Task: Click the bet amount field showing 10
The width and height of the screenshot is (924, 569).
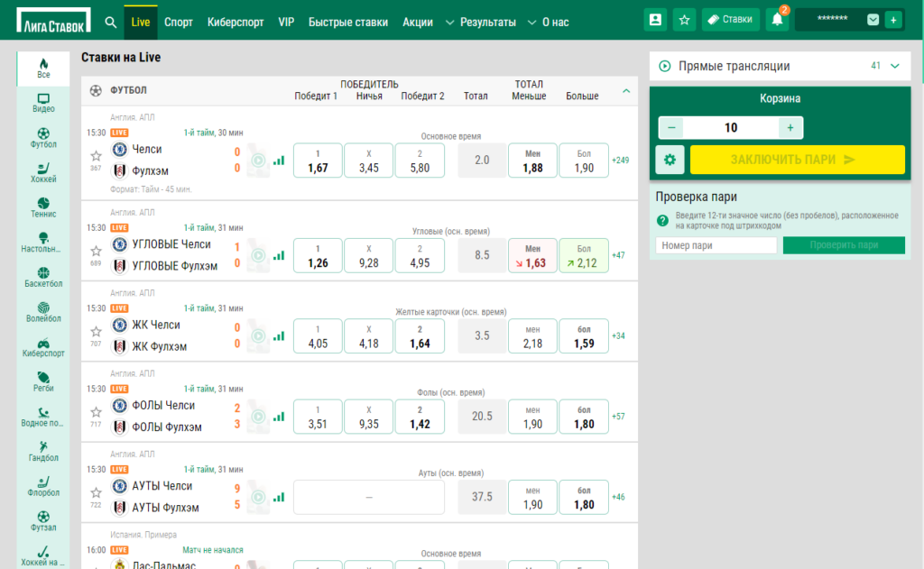Action: pyautogui.click(x=731, y=128)
